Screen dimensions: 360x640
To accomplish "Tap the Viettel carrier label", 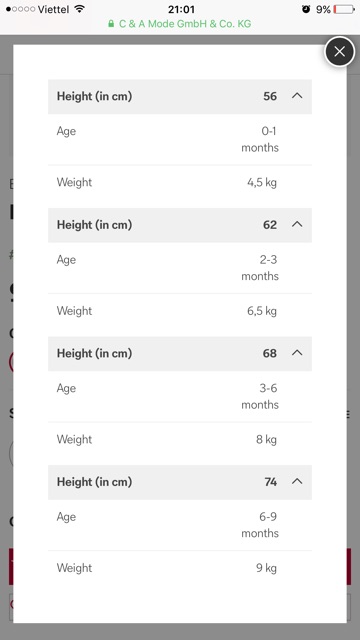I will click(x=53, y=9).
